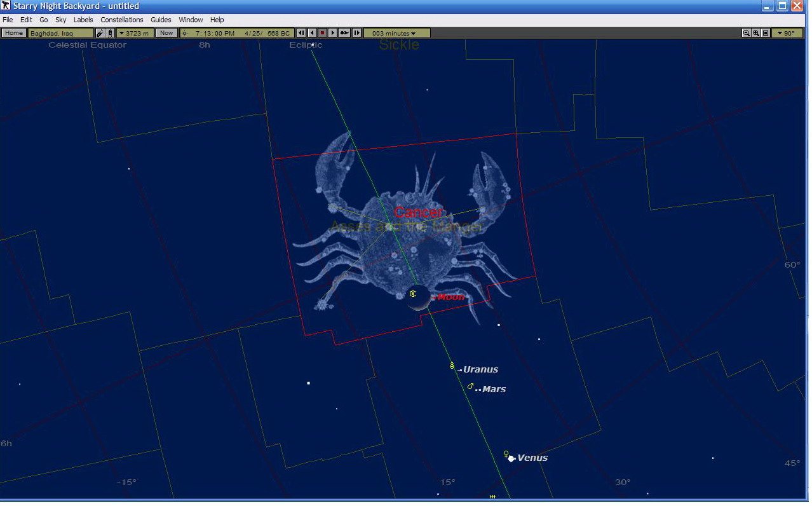Select the Mars planet symbol

pyautogui.click(x=471, y=386)
